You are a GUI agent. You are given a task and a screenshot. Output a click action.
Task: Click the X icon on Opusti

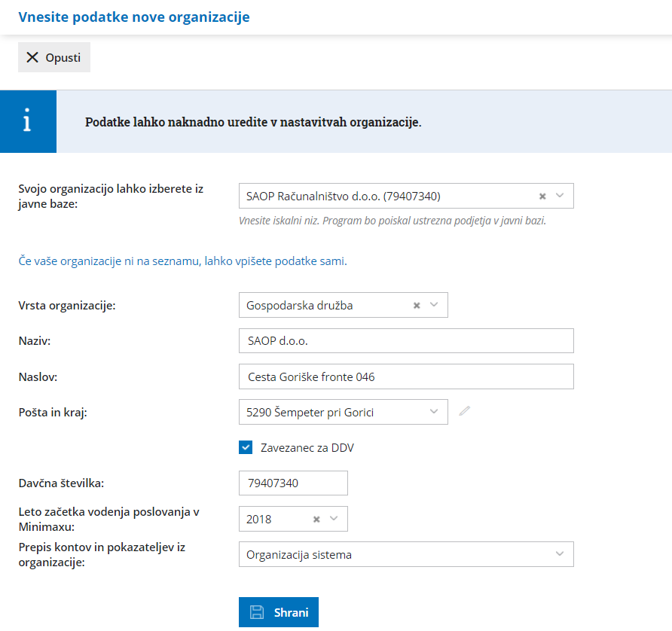pyautogui.click(x=32, y=57)
